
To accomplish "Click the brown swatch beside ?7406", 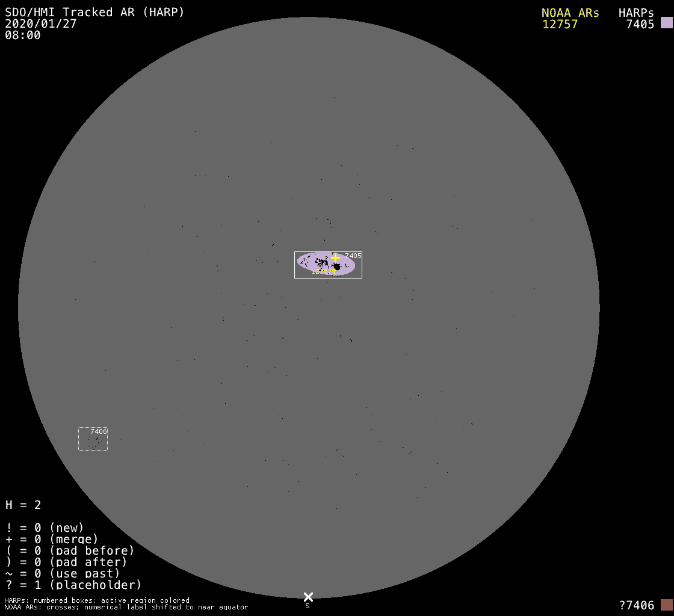I will [x=666, y=605].
